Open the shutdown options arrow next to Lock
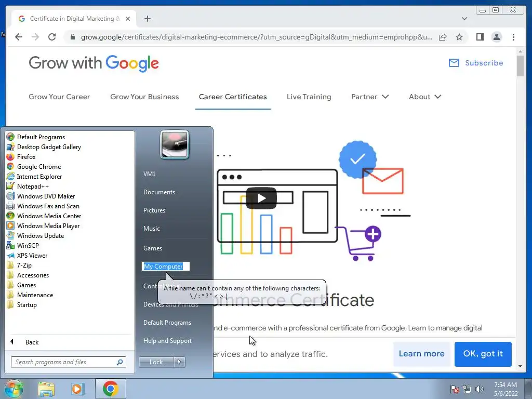 coord(179,362)
